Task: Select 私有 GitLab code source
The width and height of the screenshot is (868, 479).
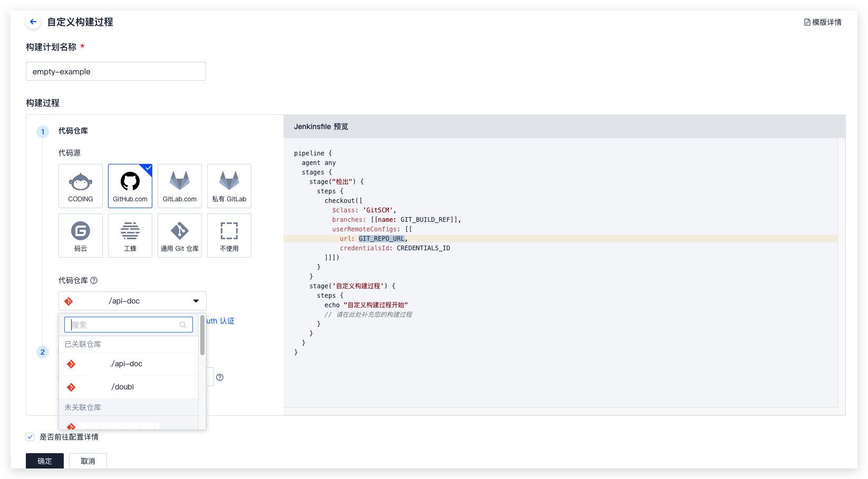Action: [x=229, y=186]
